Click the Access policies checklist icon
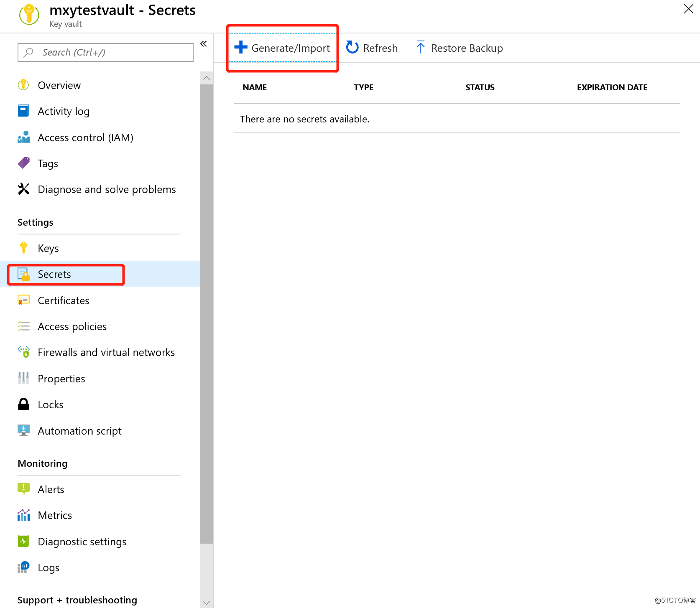 pos(23,326)
